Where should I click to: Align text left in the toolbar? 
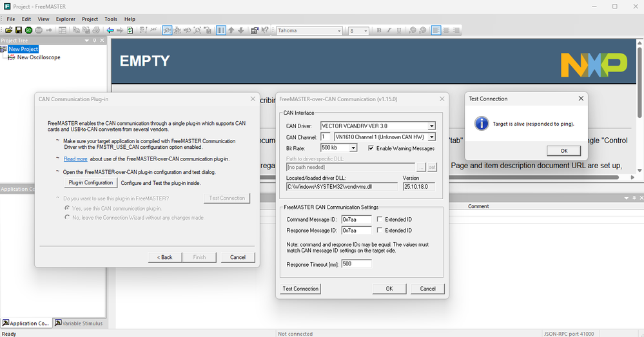[436, 30]
